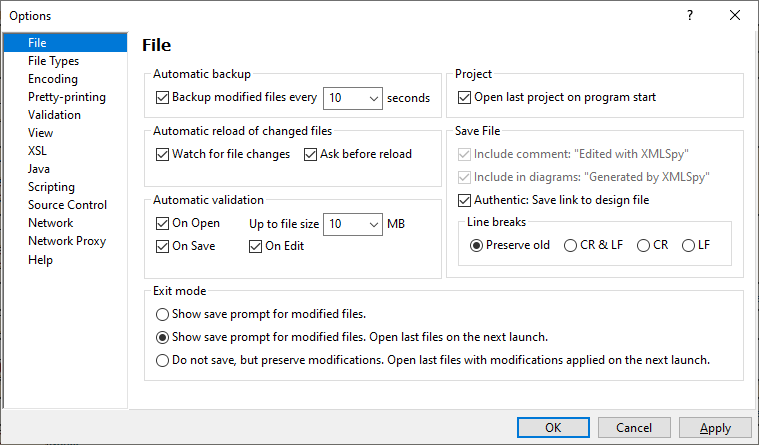759x445 pixels.
Task: Select first Show save prompt exit mode
Action: click(x=163, y=313)
